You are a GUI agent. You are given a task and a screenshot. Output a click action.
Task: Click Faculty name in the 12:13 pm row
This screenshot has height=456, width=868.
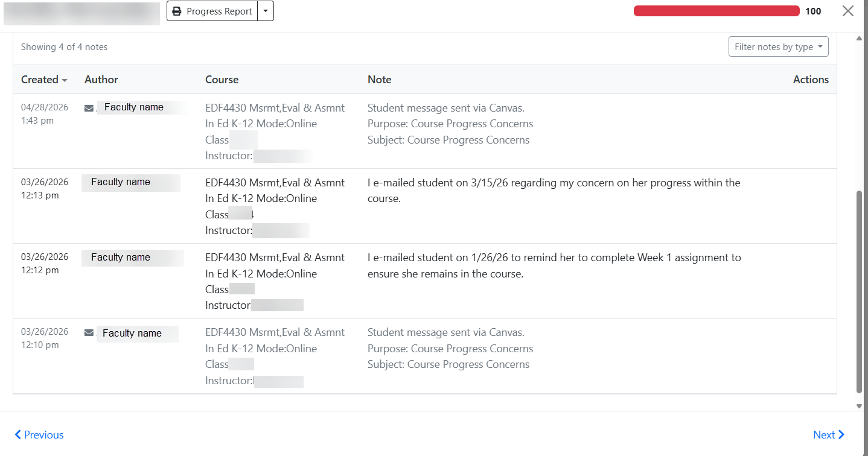coord(121,182)
